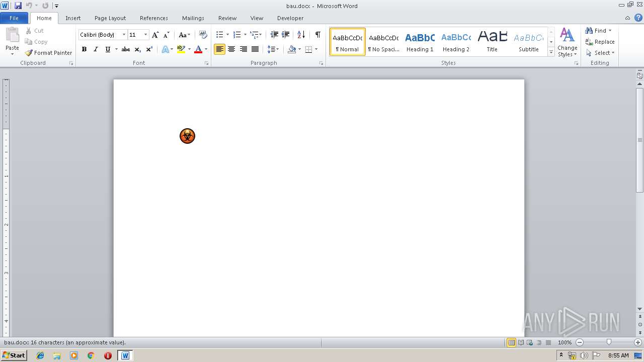Click the Subscript icon
Screen dimensions: 644x362
[138, 49]
